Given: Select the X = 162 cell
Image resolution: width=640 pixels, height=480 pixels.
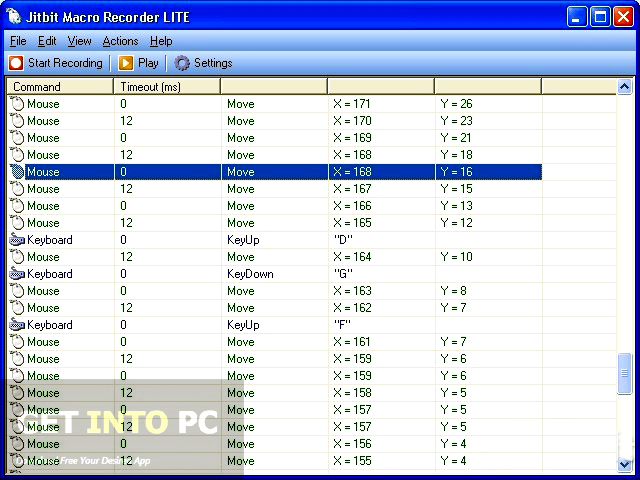Looking at the screenshot, I should tap(352, 308).
